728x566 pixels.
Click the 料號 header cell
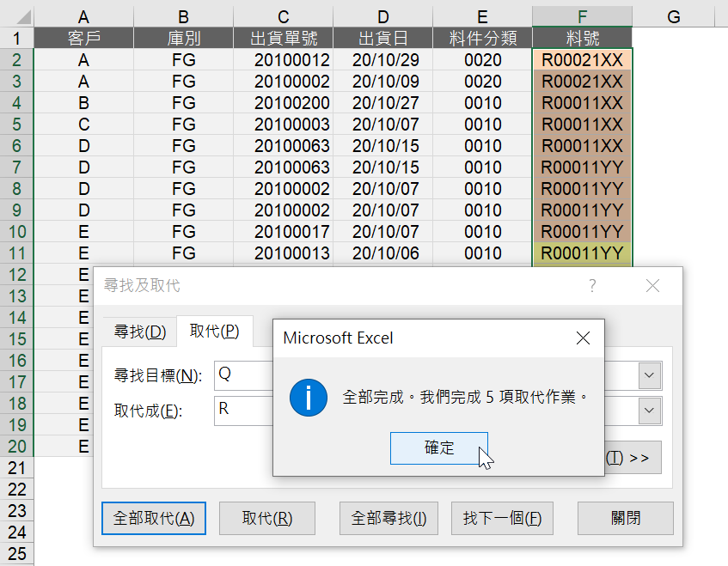[582, 38]
